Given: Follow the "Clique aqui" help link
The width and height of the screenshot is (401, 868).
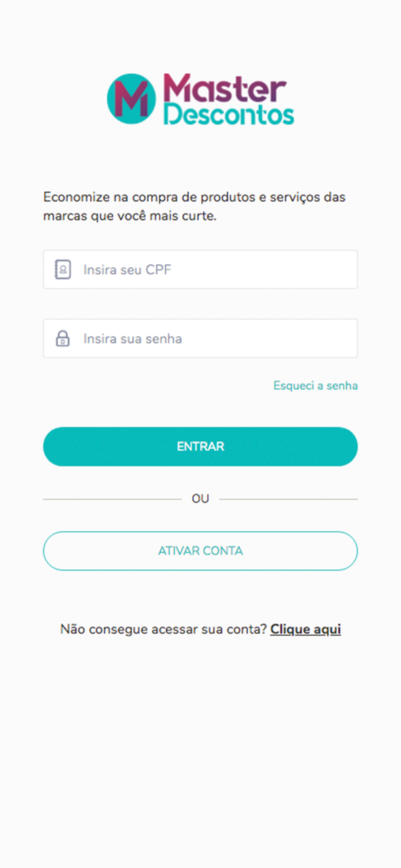Looking at the screenshot, I should (306, 629).
